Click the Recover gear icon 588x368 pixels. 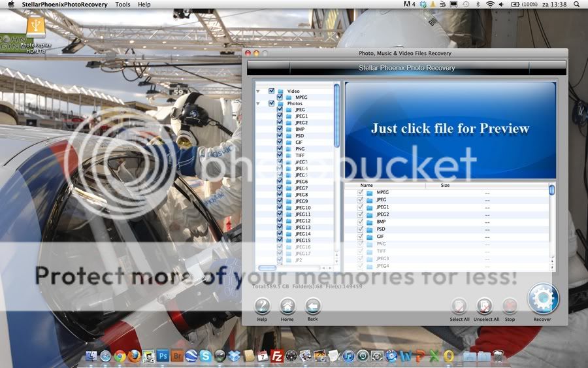tap(542, 300)
